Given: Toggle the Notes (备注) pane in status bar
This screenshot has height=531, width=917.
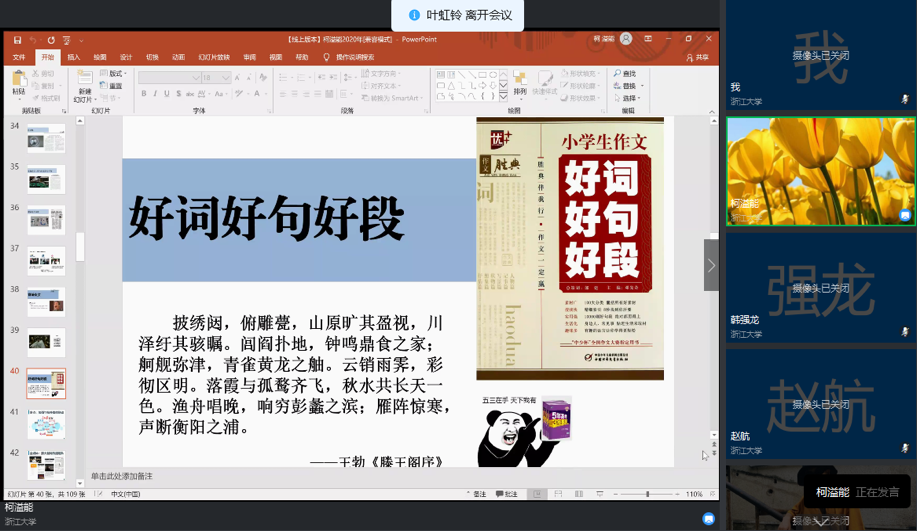Looking at the screenshot, I should pos(475,494).
